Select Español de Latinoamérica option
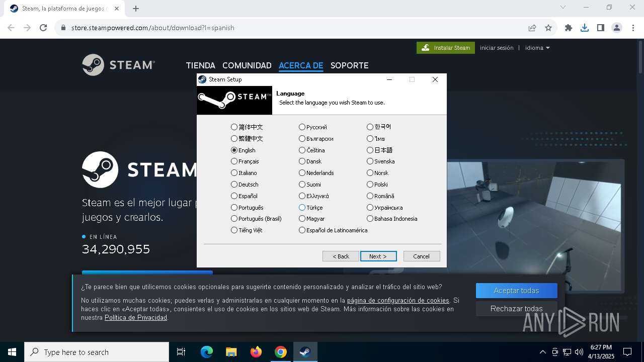Screen dimensions: 644x362 pos(333,230)
